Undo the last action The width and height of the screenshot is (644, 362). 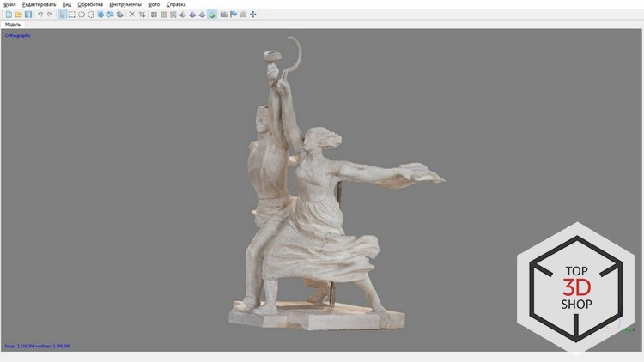tap(40, 15)
